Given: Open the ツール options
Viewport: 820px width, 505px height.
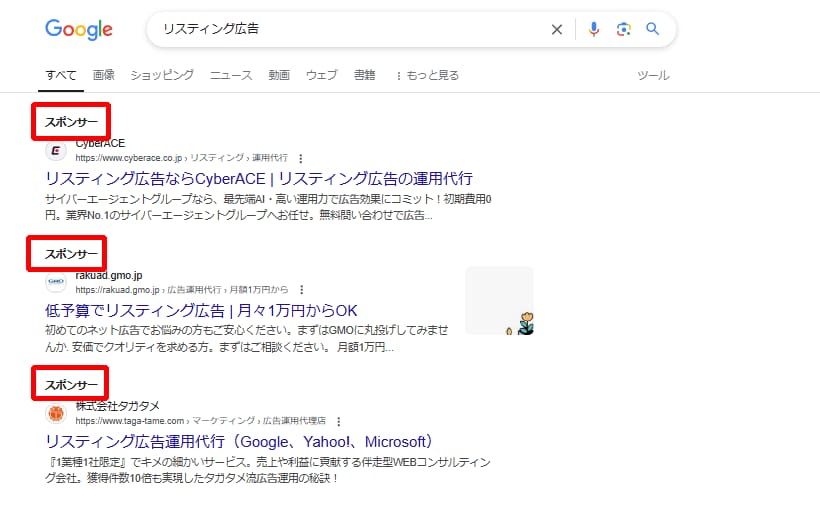Looking at the screenshot, I should [653, 75].
